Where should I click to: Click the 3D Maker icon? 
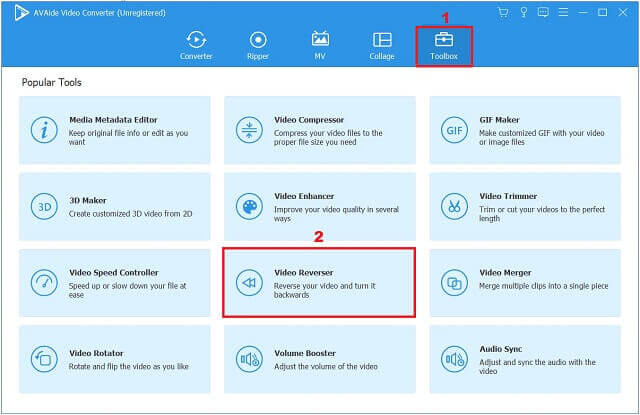44,206
